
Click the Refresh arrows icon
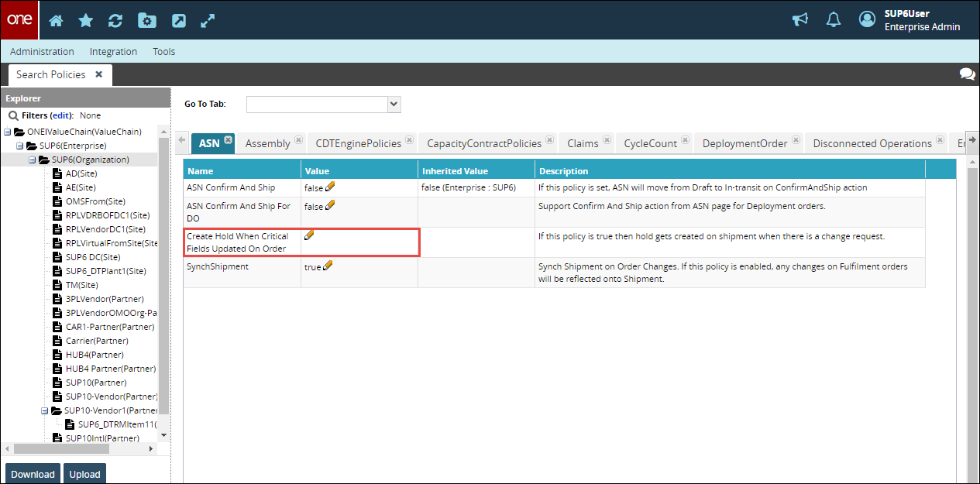pyautogui.click(x=115, y=21)
